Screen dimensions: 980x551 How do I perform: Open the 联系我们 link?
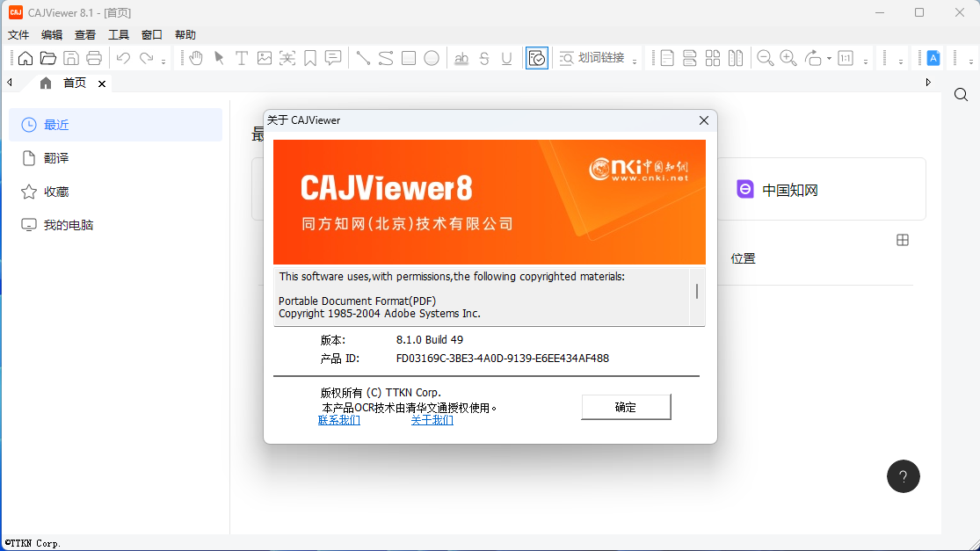pos(338,420)
